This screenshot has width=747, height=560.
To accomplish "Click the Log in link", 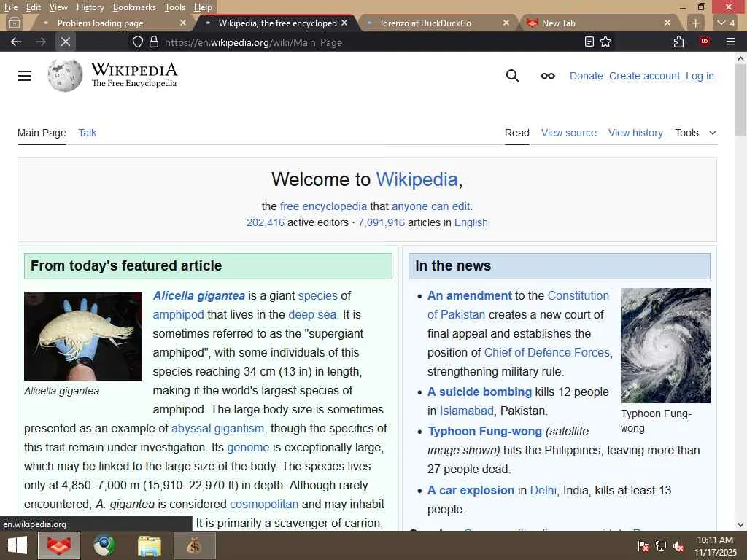I will click(700, 76).
